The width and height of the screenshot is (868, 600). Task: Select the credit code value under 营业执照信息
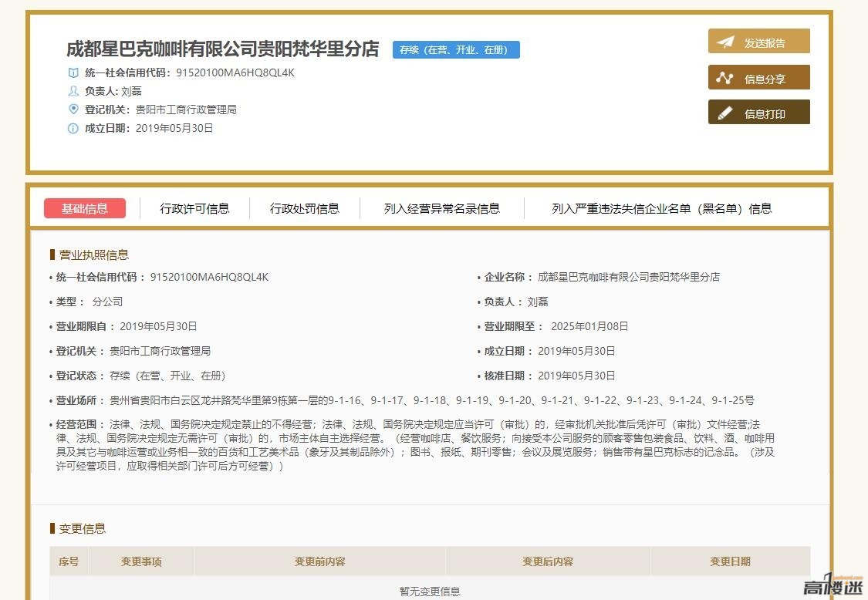tap(209, 277)
